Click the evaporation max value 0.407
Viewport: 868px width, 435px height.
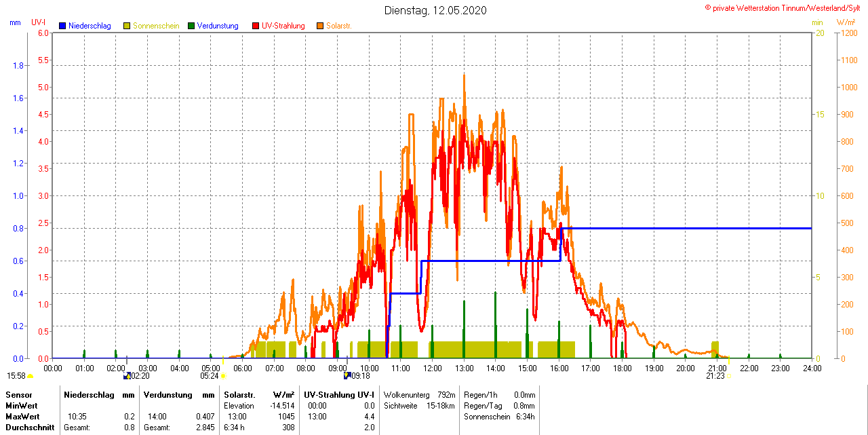tap(206, 416)
